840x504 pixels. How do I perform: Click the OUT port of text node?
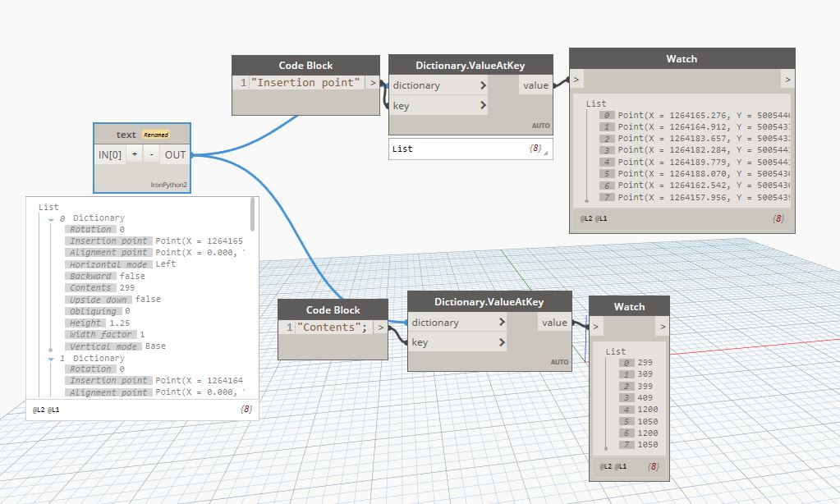tap(175, 154)
